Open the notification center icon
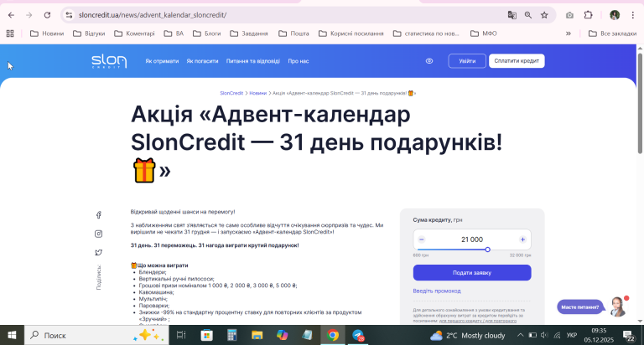 pyautogui.click(x=628, y=336)
